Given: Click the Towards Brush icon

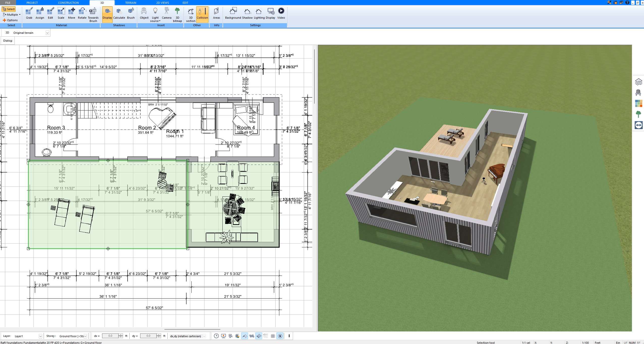Looking at the screenshot, I should point(93,15).
